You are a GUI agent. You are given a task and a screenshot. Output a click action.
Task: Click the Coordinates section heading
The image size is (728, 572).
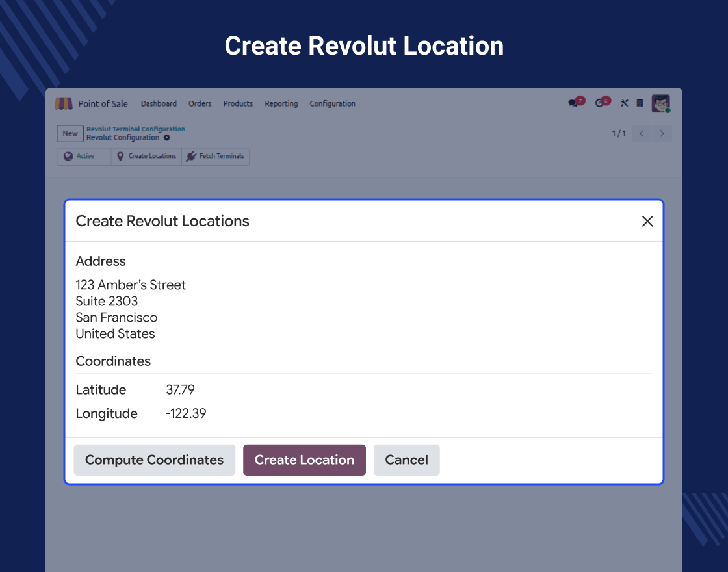[113, 361]
